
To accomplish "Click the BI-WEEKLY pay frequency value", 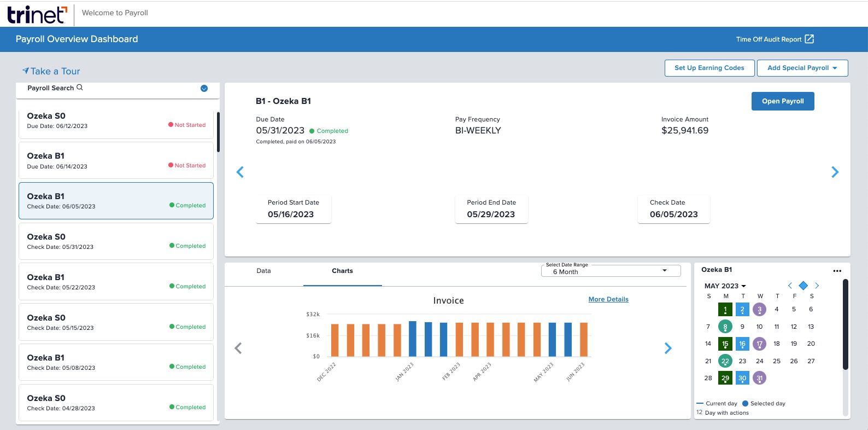I will (478, 131).
